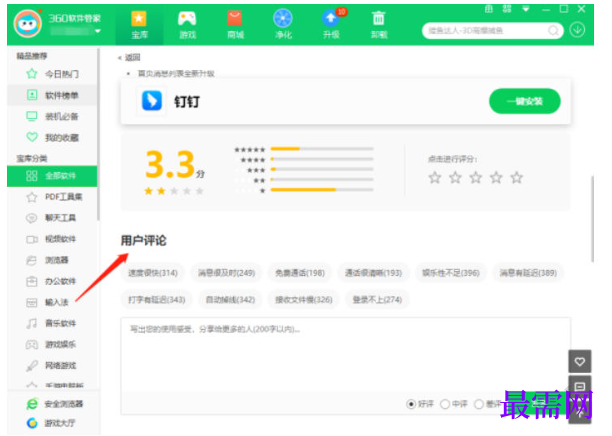Select the 消息很及时(249) review tag
The image size is (612, 436).
click(226, 273)
